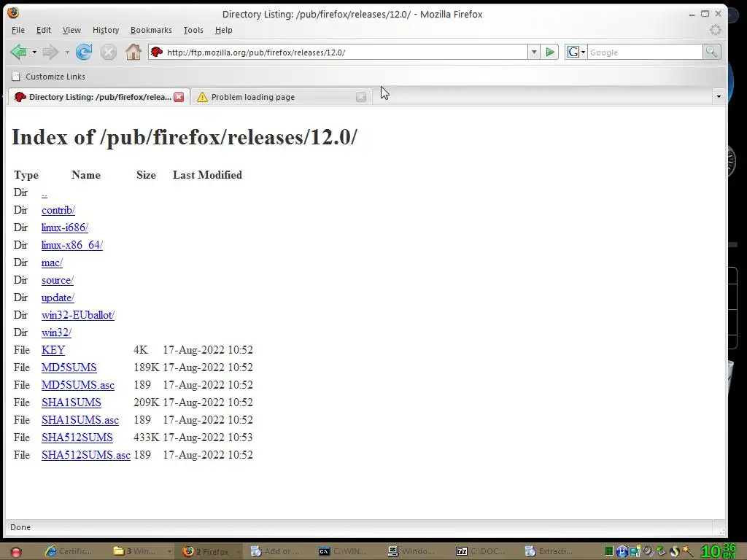Close the Directory Listing tab
This screenshot has width=747, height=560.
point(179,97)
